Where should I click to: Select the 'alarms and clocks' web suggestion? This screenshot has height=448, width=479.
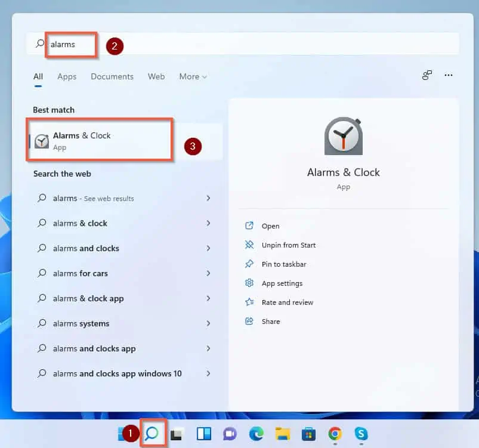click(125, 248)
